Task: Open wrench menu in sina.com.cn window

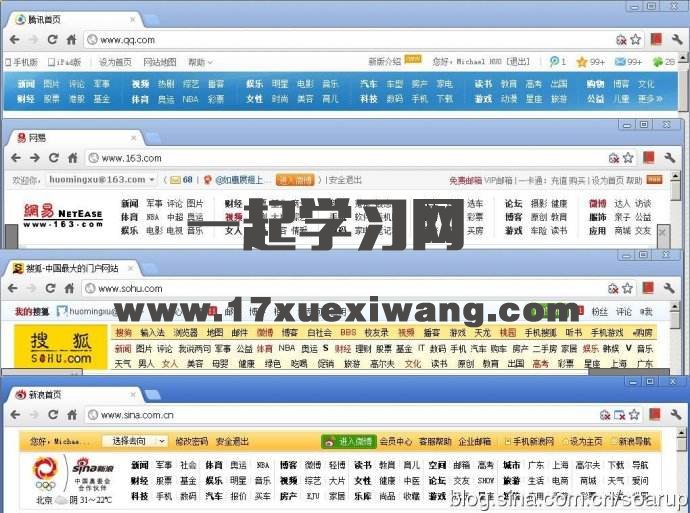Action: coord(676,414)
